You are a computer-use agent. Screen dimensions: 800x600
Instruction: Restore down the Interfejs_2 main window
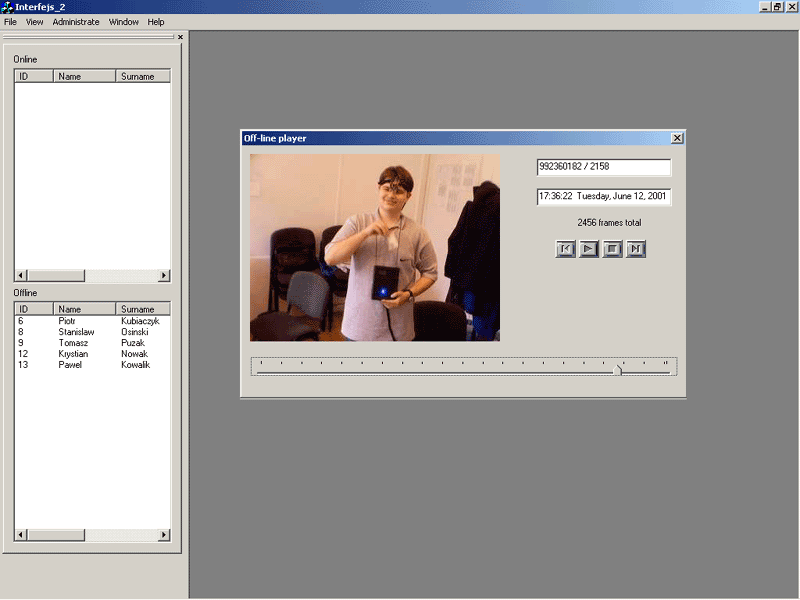777,7
